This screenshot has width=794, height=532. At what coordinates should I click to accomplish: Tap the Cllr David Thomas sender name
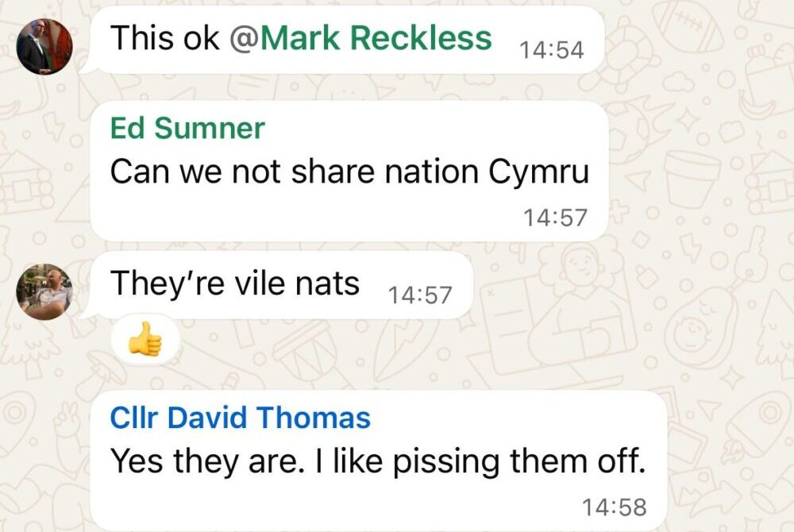point(241,418)
